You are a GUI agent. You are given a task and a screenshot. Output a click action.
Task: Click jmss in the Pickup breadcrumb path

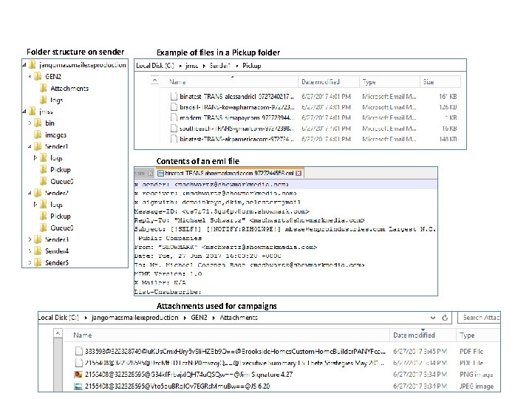pyautogui.click(x=191, y=66)
